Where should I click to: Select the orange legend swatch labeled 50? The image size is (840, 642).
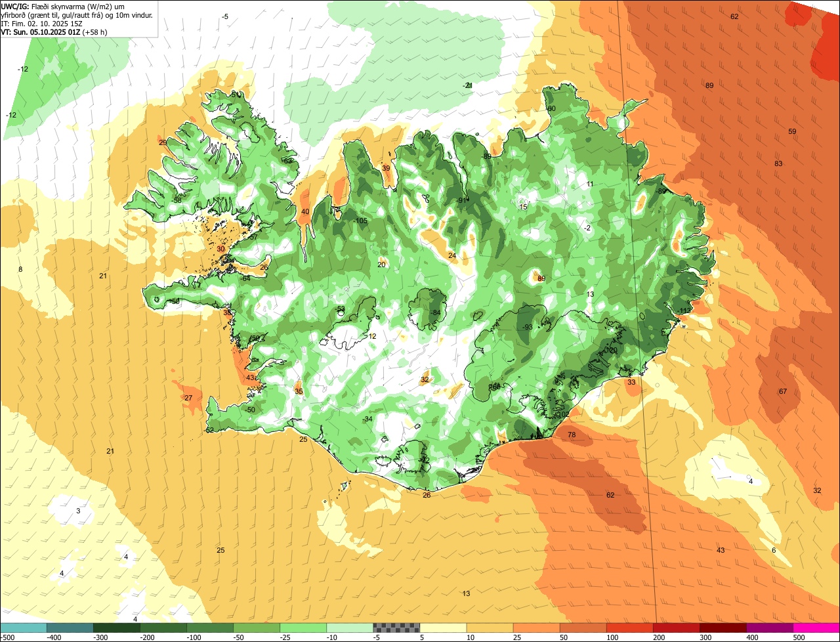coord(583,628)
